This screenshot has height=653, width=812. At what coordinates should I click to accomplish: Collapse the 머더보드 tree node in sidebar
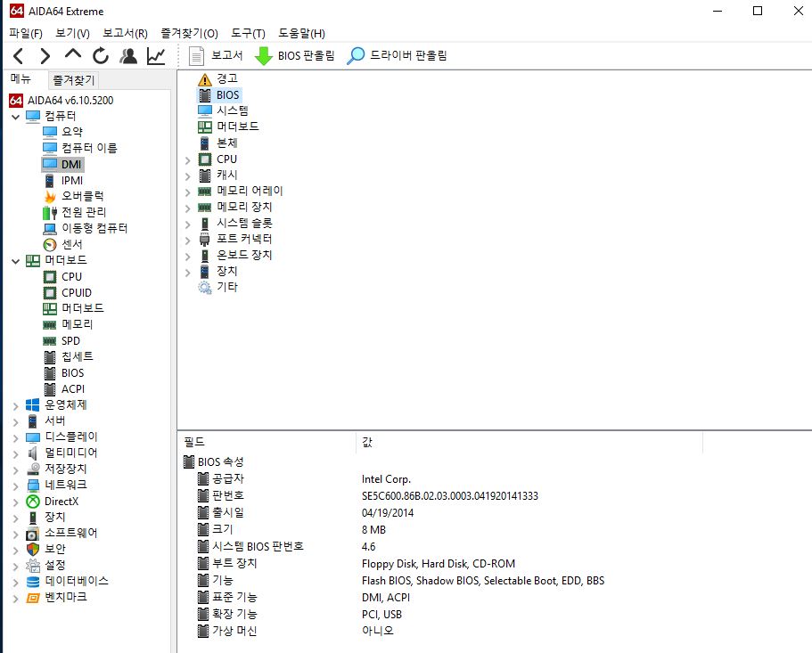[x=15, y=261]
